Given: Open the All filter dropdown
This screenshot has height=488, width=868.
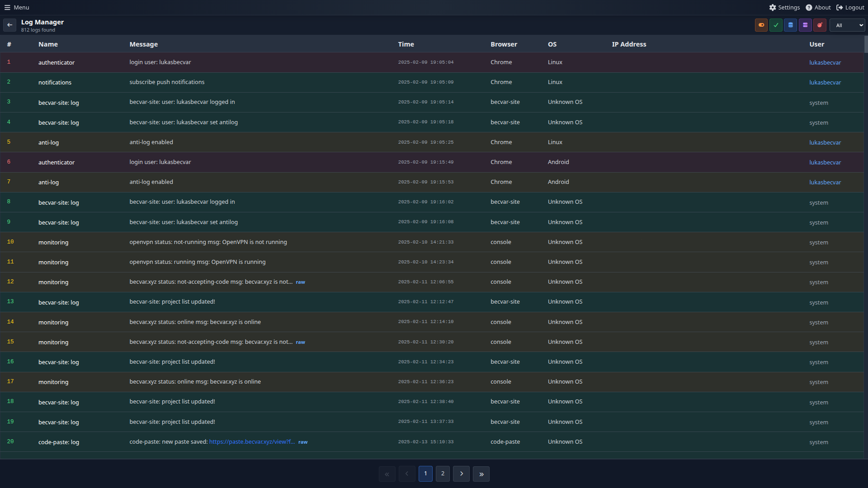Looking at the screenshot, I should click(847, 25).
